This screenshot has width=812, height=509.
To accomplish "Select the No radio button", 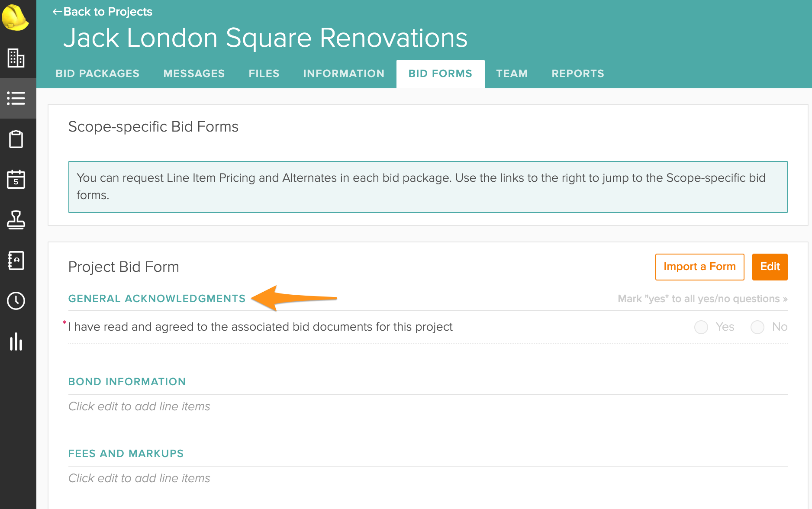I will tap(757, 327).
